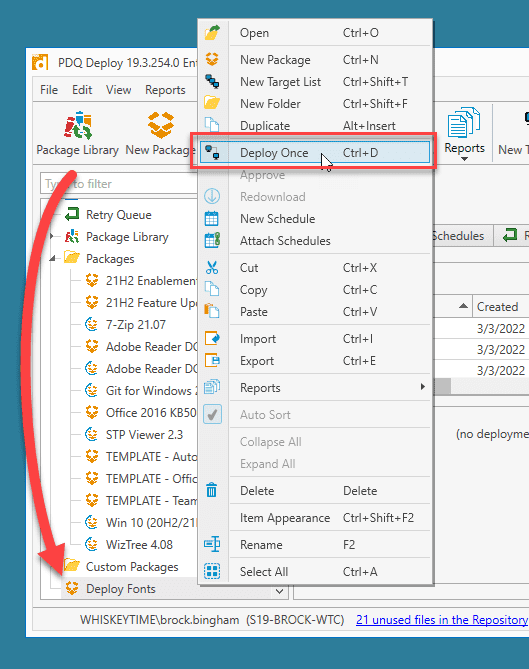Choose Deploy Once from context menu
Screen dimensions: 529x669
(314, 152)
